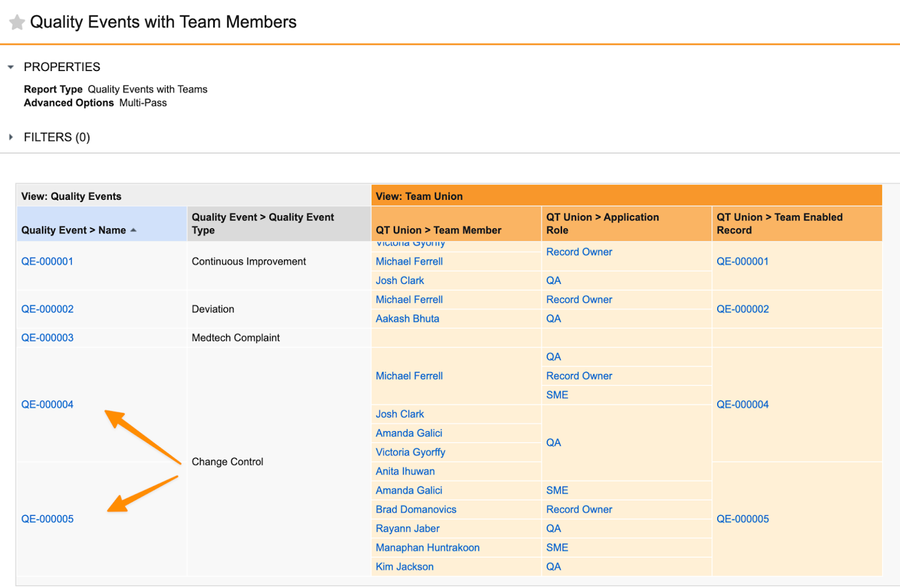
Task: Open team member Anita Ihuwan
Action: [405, 471]
